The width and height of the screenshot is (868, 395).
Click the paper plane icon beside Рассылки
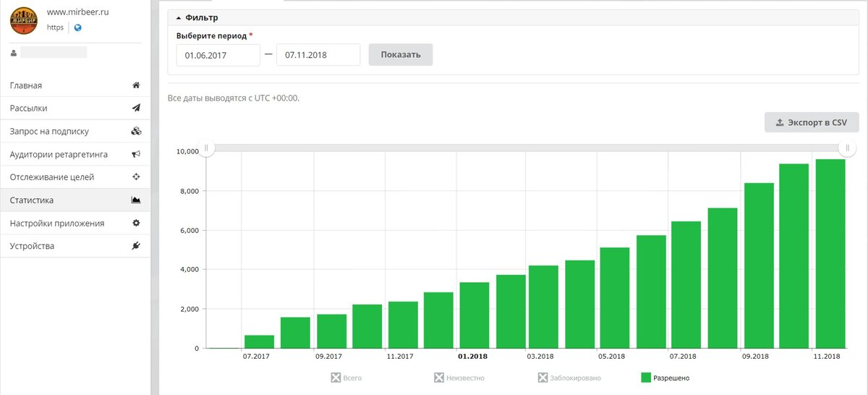click(136, 108)
